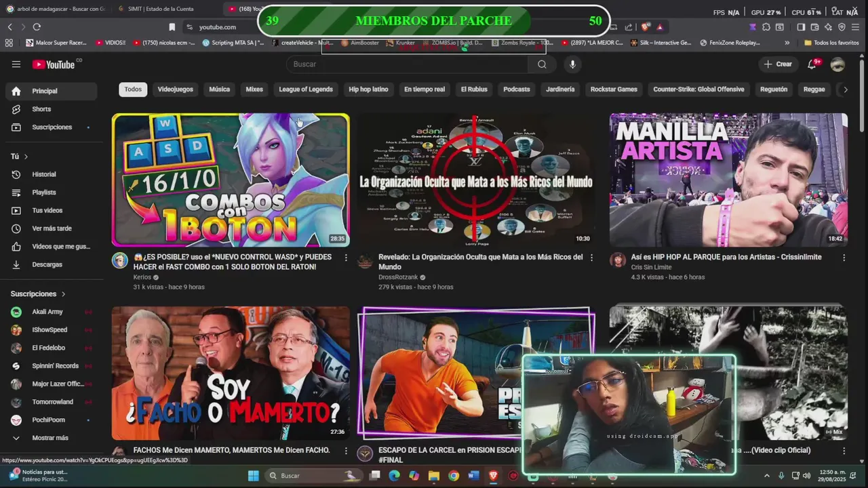Image resolution: width=868 pixels, height=488 pixels.
Task: Open Todos los favoritos folder
Action: click(831, 43)
